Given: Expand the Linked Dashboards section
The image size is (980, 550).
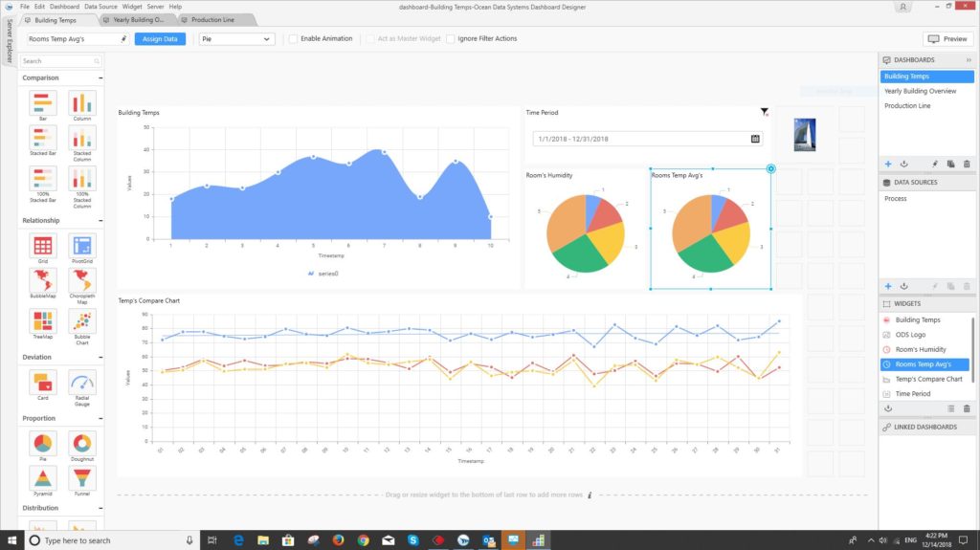Looking at the screenshot, I should point(926,427).
